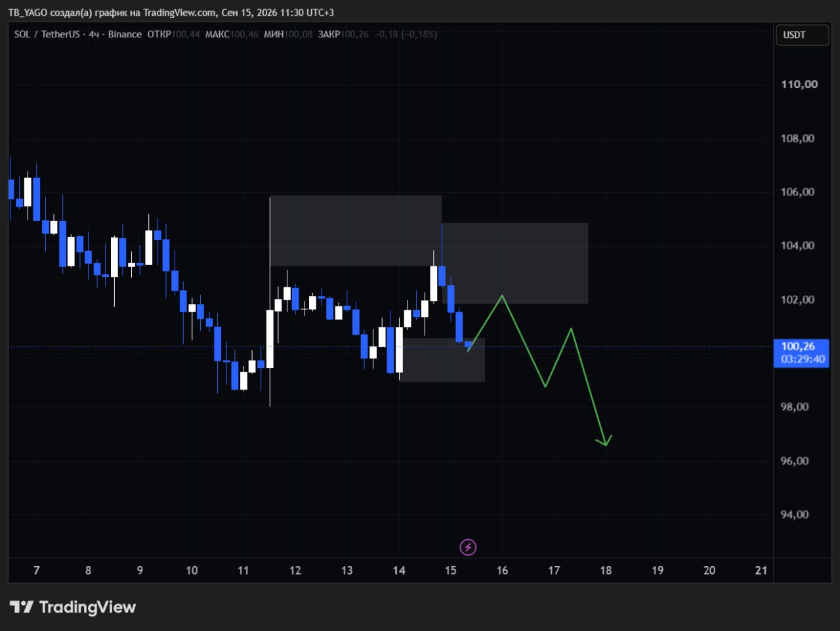Click date 7 on time axis
Viewport: 840px width, 631px height.
37,571
